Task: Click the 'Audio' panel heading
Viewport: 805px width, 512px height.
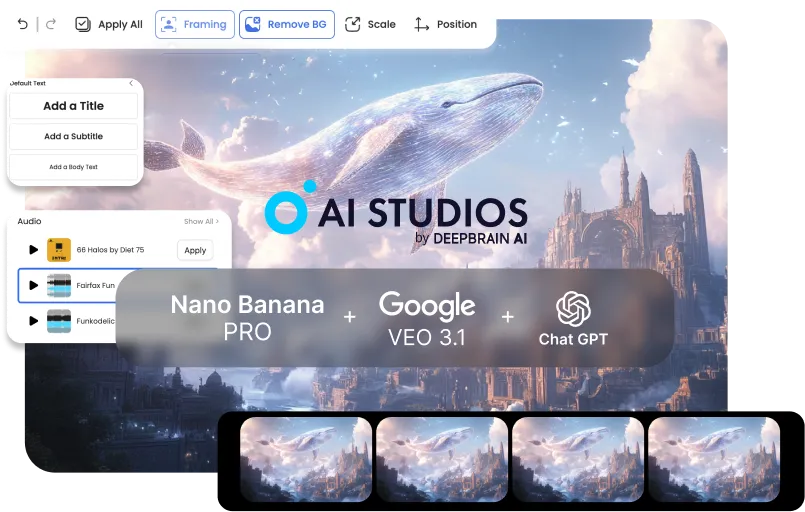Action: coord(29,221)
